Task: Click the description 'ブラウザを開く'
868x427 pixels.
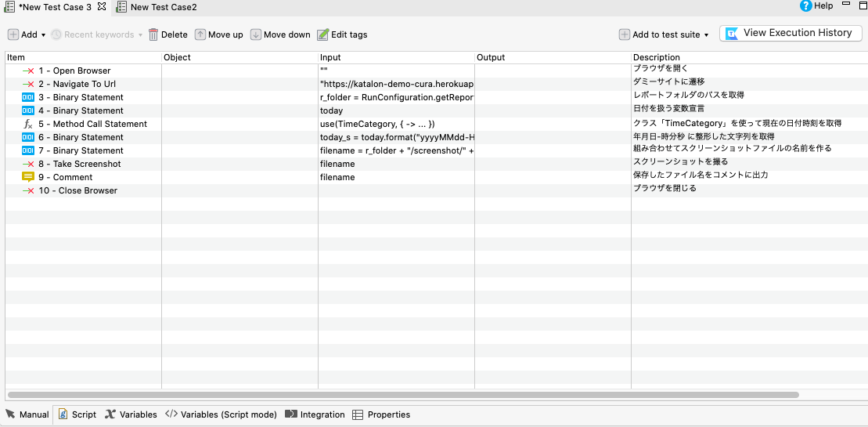Action: coord(661,69)
